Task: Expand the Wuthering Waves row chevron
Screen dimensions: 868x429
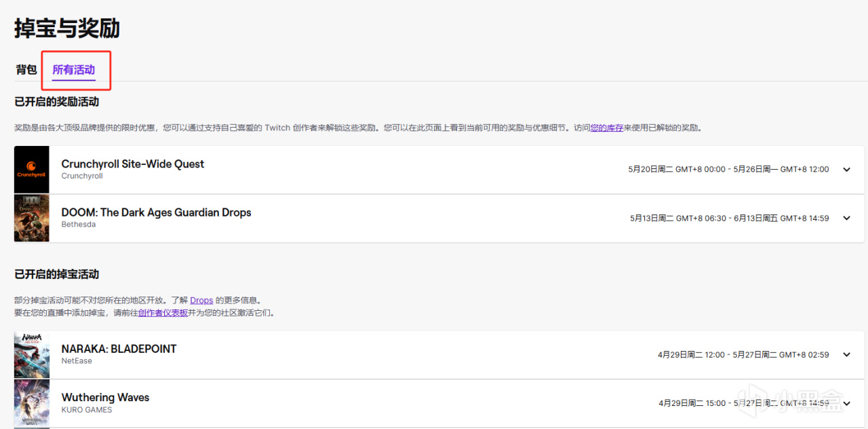Action: 846,403
